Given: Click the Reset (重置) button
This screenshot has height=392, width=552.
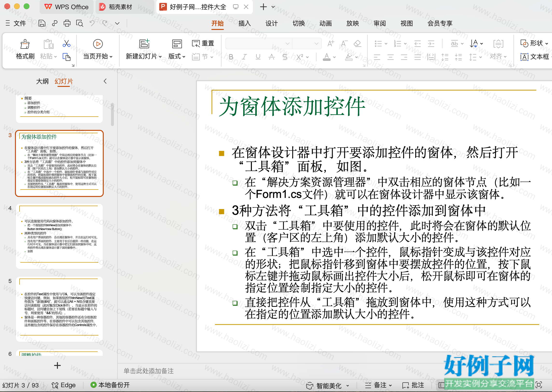Looking at the screenshot, I should 203,43.
